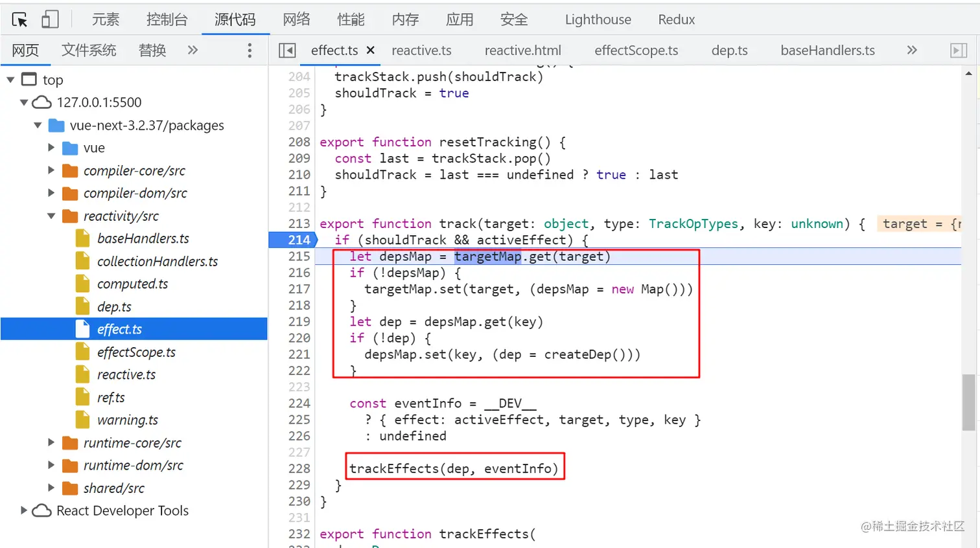Screen dimensions: 980x548
Task: Click the inline target value hint
Action: [919, 223]
